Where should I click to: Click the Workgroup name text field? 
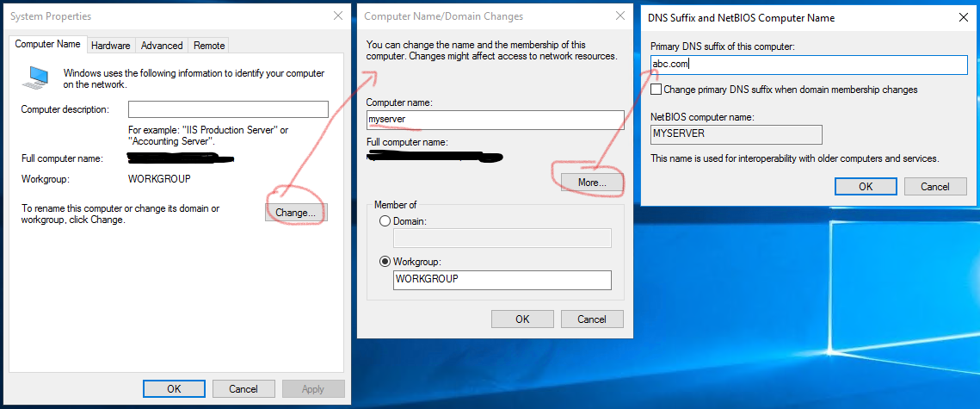point(502,280)
